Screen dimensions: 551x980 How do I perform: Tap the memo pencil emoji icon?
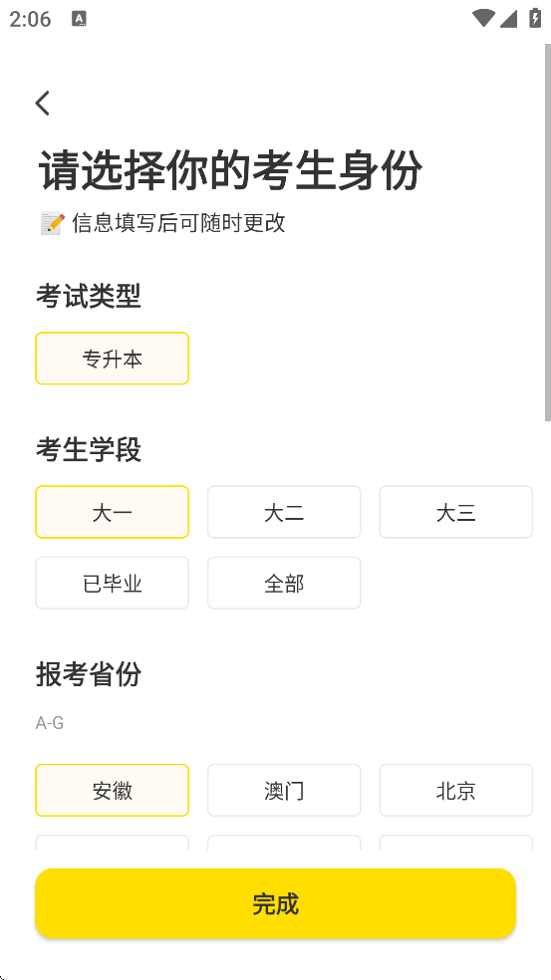click(x=53, y=223)
